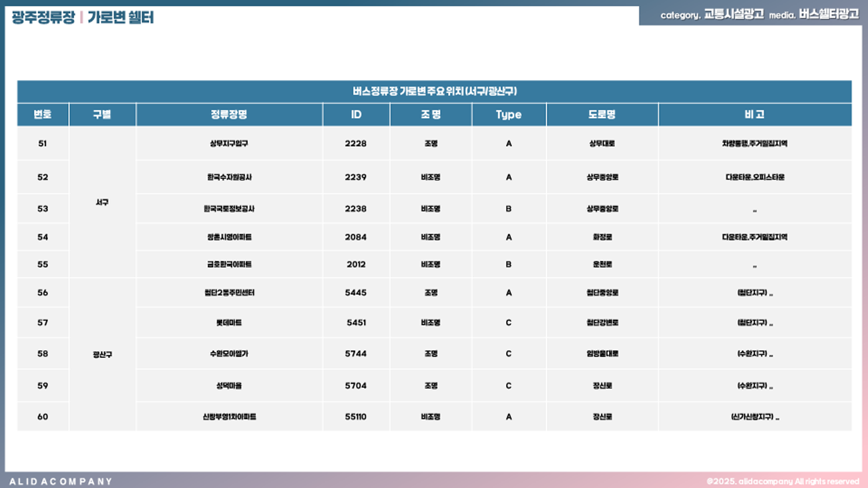Click ID cell 55110

[x=356, y=417]
